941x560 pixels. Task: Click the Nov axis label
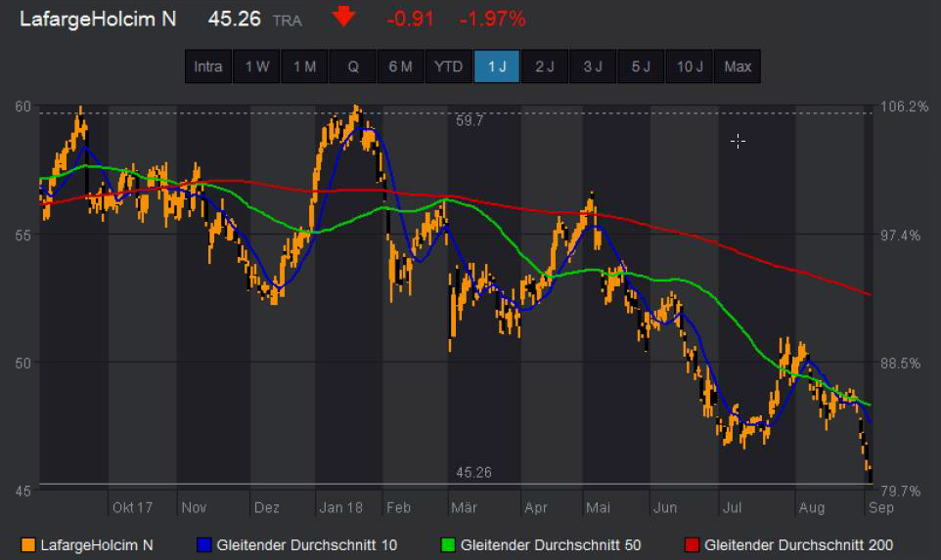tap(194, 508)
